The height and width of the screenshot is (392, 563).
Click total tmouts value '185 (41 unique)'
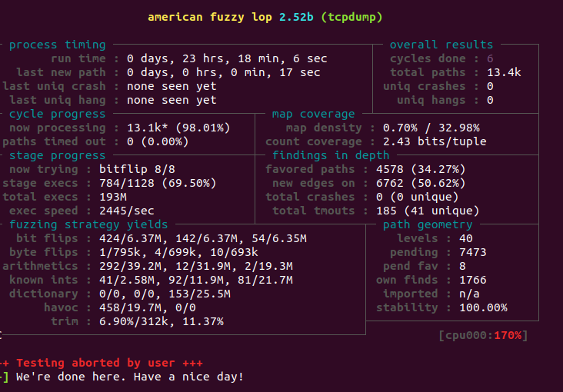[x=428, y=211]
